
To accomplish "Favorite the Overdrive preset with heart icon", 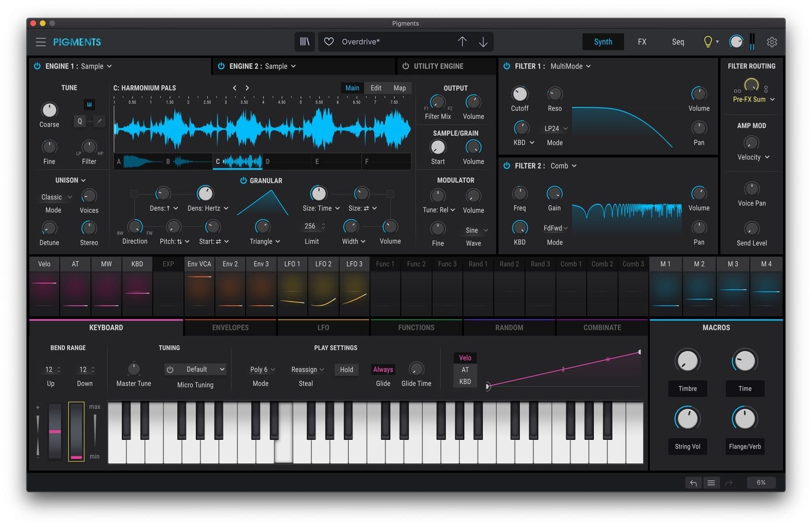I will tap(329, 42).
